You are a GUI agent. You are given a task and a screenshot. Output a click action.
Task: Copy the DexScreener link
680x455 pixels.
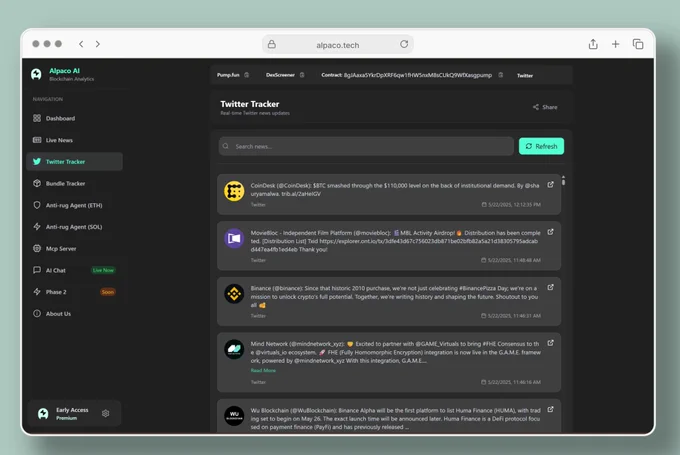tap(302, 75)
